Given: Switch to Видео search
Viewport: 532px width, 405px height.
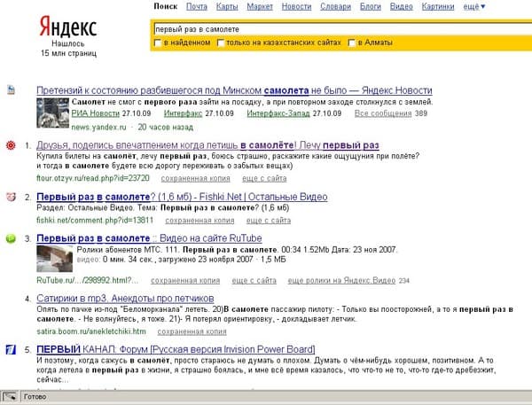Looking at the screenshot, I should pyautogui.click(x=402, y=6).
